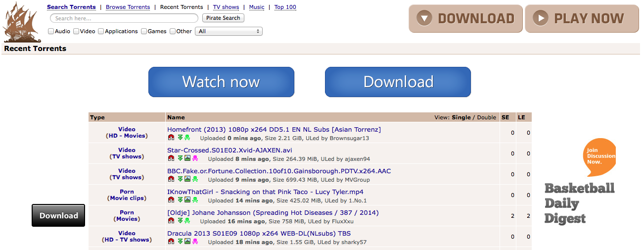Click pink skull icon on Star-Crossed row
The width and height of the screenshot is (644, 250).
click(x=195, y=159)
